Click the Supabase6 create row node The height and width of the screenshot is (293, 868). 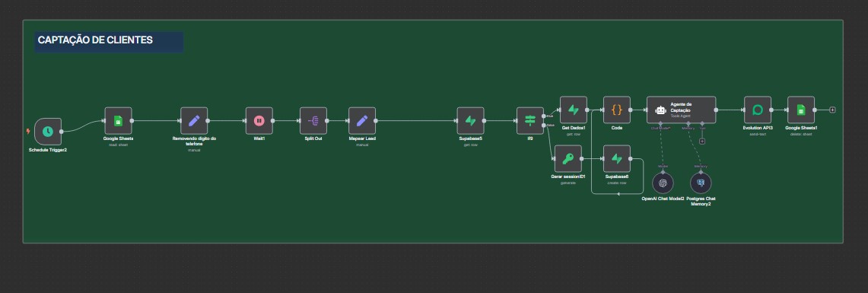coord(617,158)
